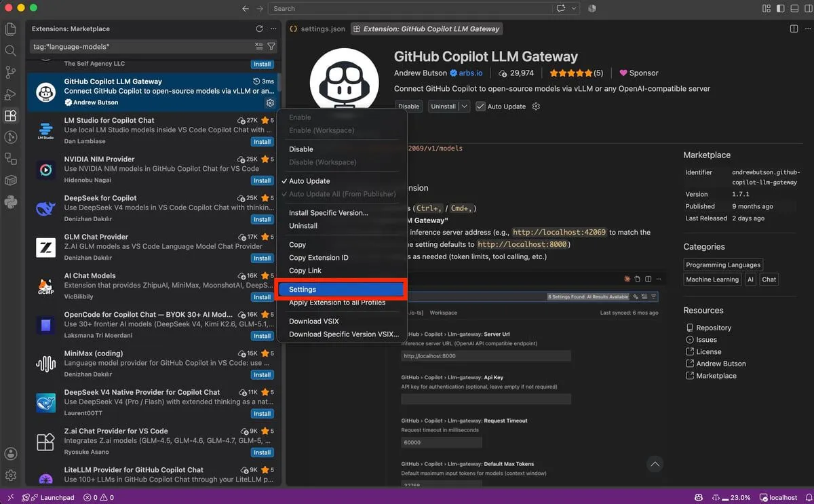
Task: Install LM Studio for Copilot Chat
Action: pos(263,142)
